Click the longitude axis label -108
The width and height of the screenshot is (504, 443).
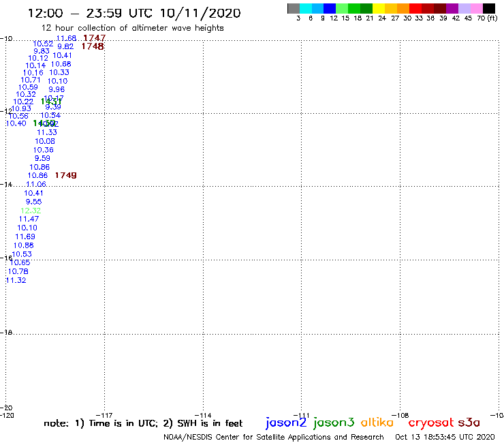(400, 415)
